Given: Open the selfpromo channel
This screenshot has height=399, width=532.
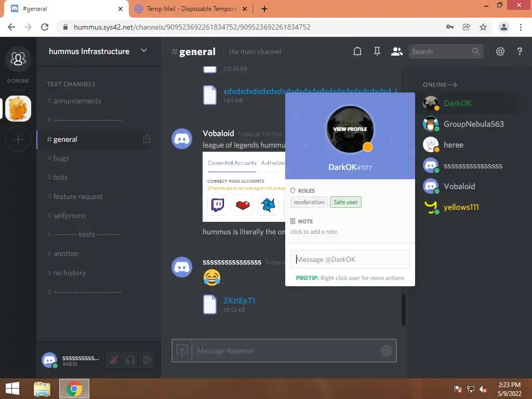Looking at the screenshot, I should pos(70,216).
